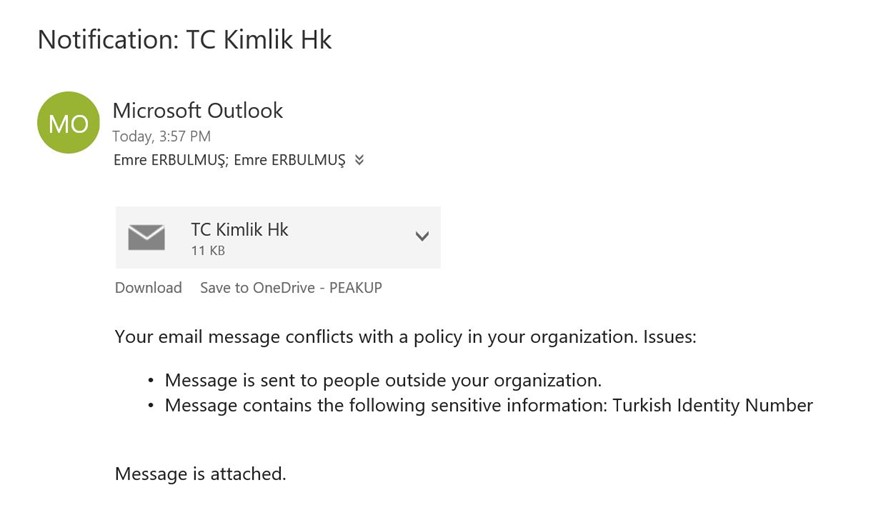Click the green MO sender avatar
871x520 pixels.
tap(68, 123)
